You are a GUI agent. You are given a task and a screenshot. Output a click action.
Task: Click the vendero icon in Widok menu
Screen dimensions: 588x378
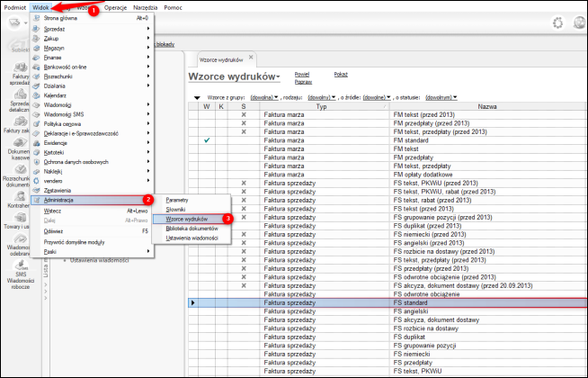point(37,180)
